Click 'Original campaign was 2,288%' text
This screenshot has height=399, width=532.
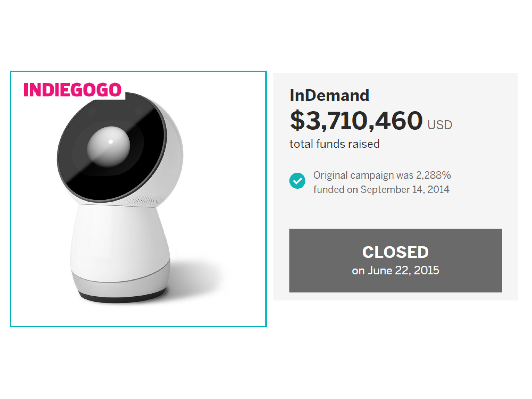click(x=382, y=175)
